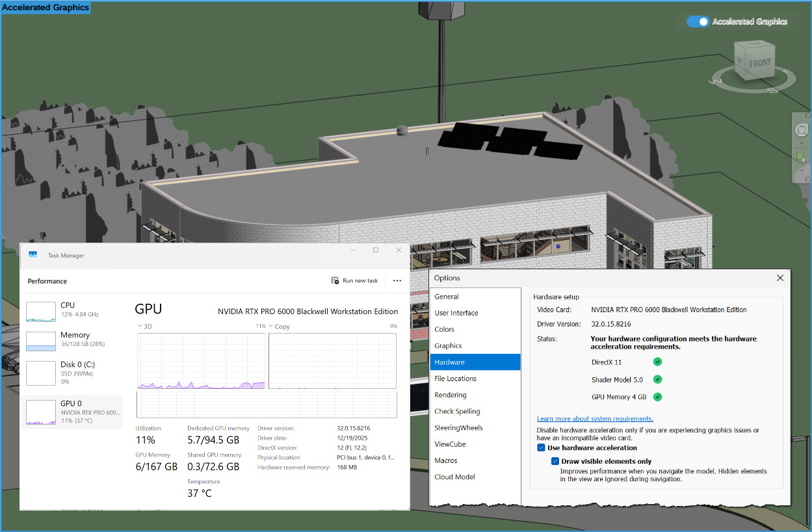812x532 pixels.
Task: Click Run new task in Task Manager
Action: [x=354, y=280]
